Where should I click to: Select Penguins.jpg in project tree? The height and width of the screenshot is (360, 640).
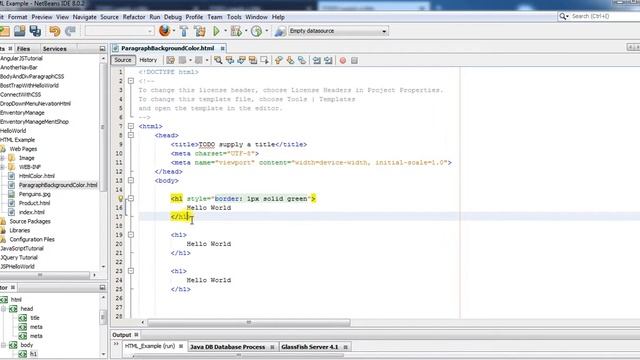click(35, 194)
